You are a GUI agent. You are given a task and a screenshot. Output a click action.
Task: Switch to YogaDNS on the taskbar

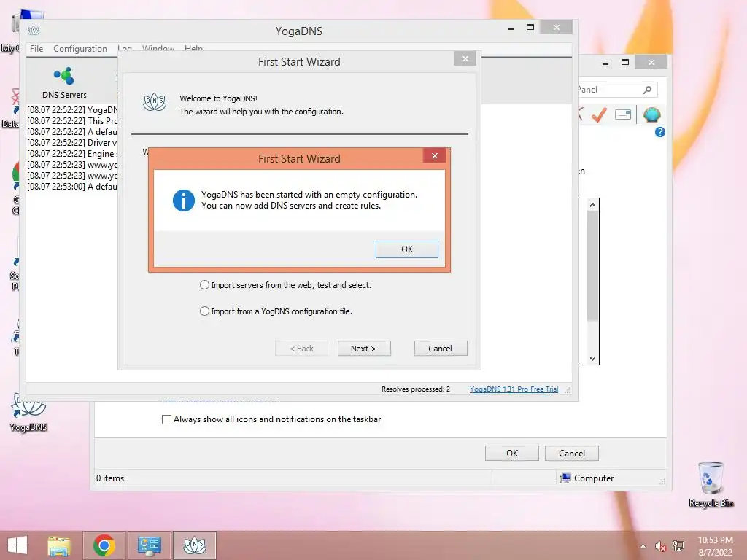(x=194, y=545)
